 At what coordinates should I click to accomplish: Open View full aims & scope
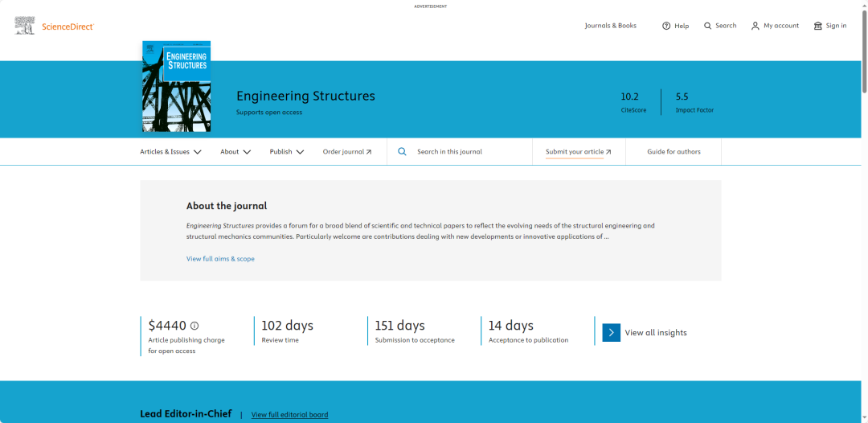220,259
